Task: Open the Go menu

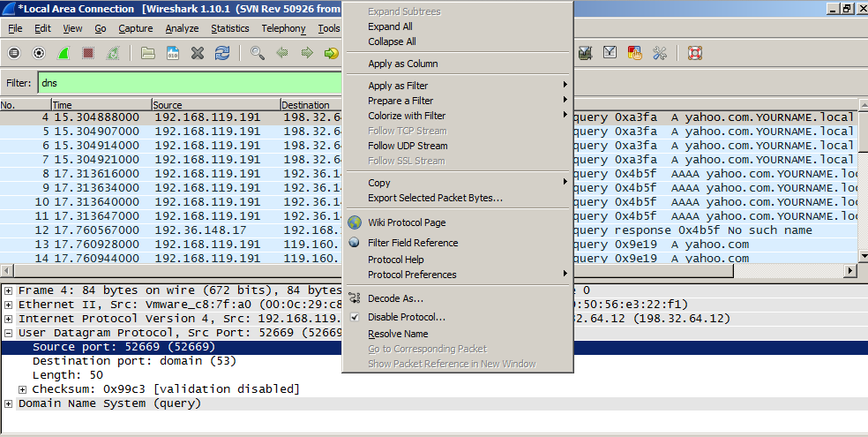Action: [101, 28]
